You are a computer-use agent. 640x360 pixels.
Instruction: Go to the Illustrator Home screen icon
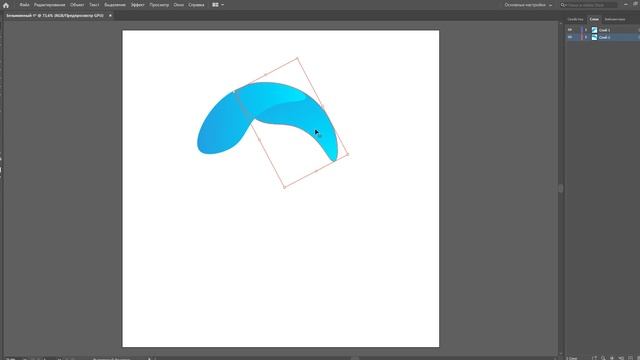tap(6, 5)
